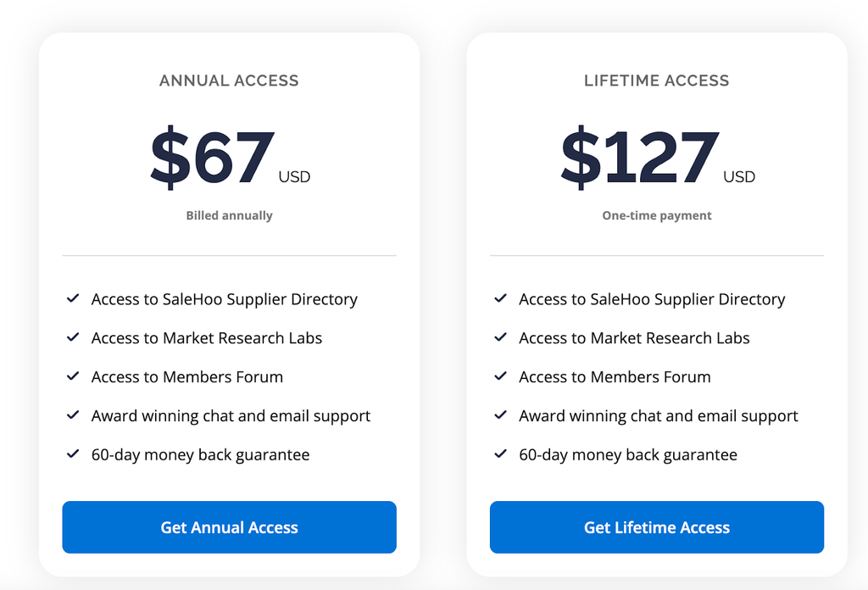868x590 pixels.
Task: Click the Get Lifetime Access button
Action: tap(656, 527)
